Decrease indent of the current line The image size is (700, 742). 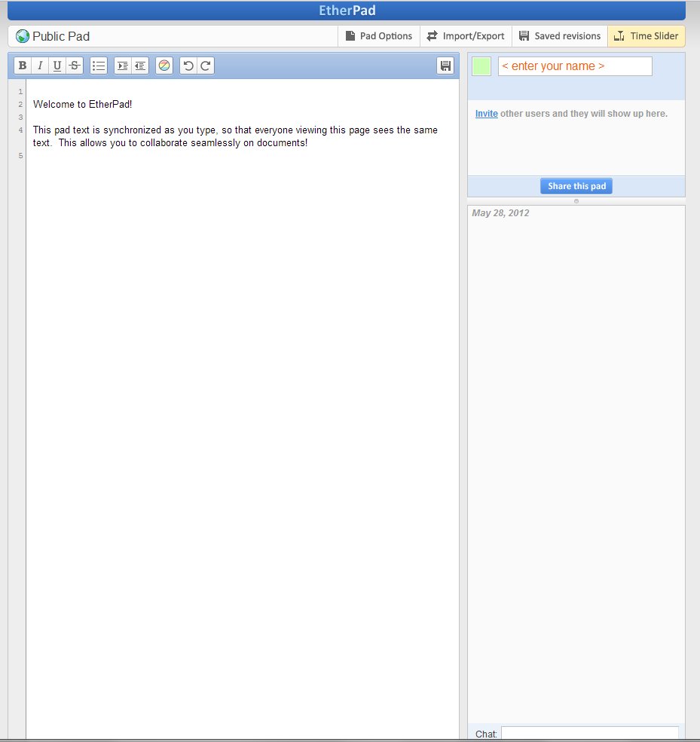pyautogui.click(x=140, y=66)
